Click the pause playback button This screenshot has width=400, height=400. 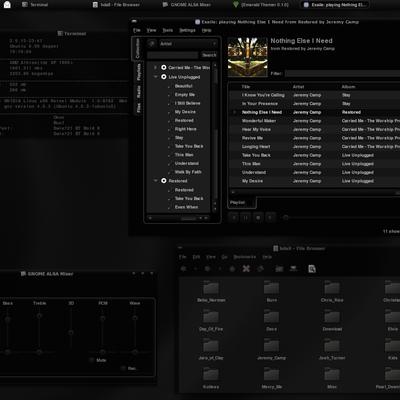tap(246, 218)
